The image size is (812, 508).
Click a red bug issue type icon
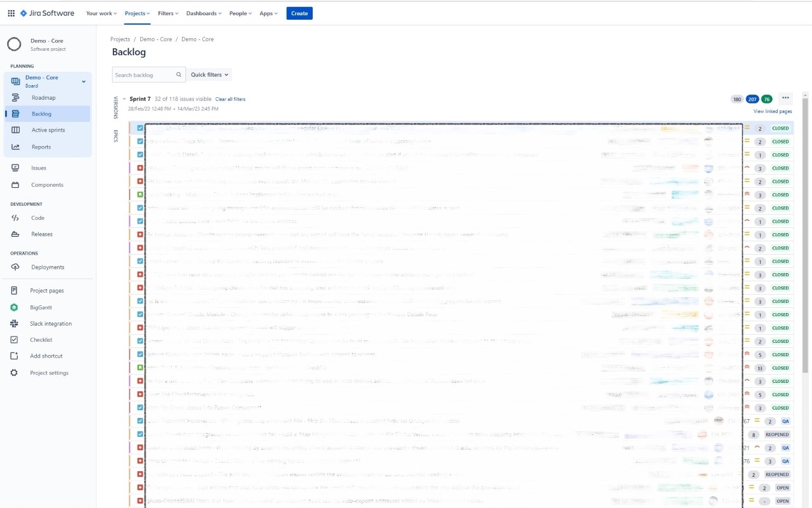[140, 168]
